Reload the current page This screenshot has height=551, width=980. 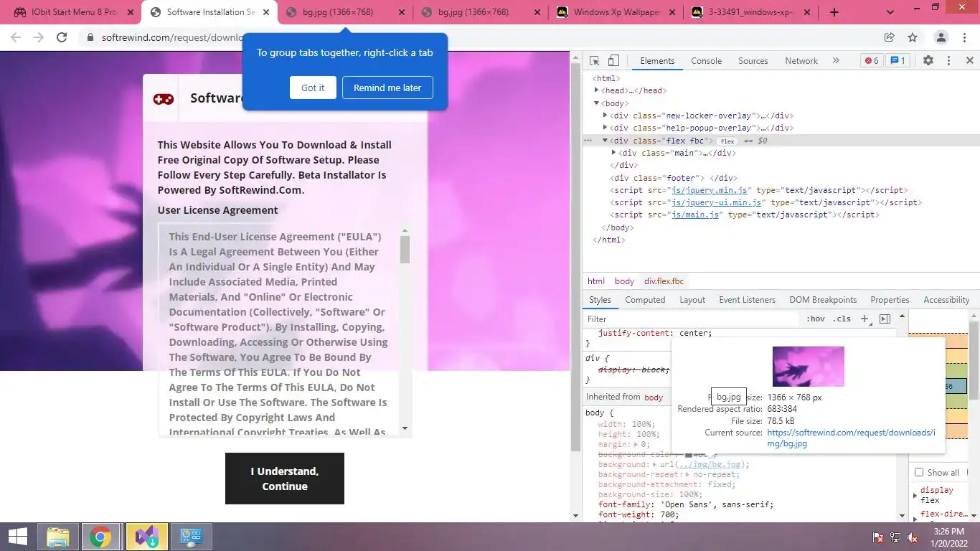(x=62, y=37)
